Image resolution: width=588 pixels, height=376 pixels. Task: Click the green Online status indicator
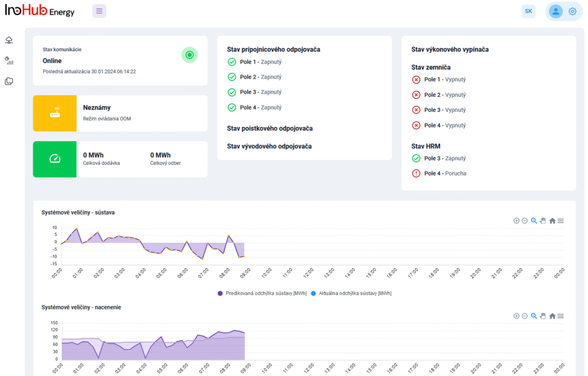pyautogui.click(x=189, y=55)
